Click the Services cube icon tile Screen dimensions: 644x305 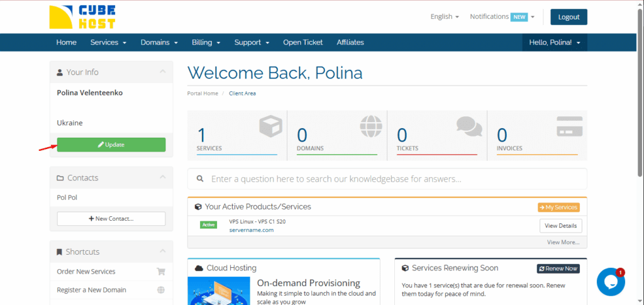[270, 128]
